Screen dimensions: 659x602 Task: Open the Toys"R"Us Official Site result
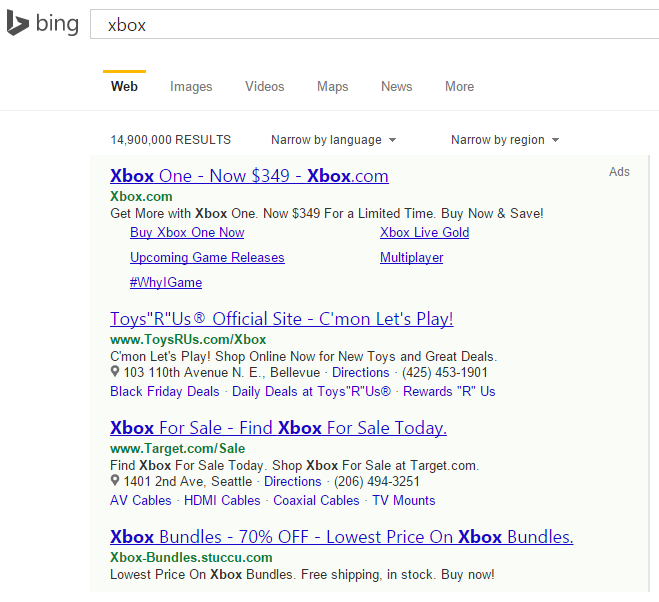[281, 319]
